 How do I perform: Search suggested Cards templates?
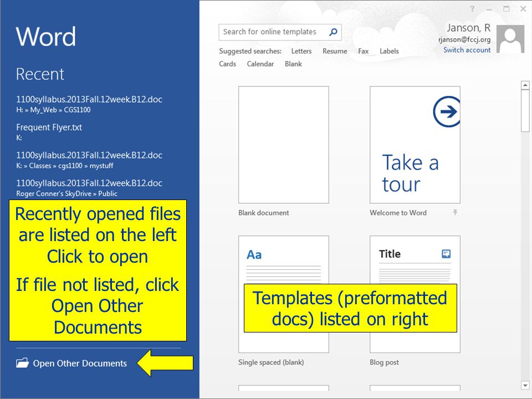pyautogui.click(x=227, y=64)
